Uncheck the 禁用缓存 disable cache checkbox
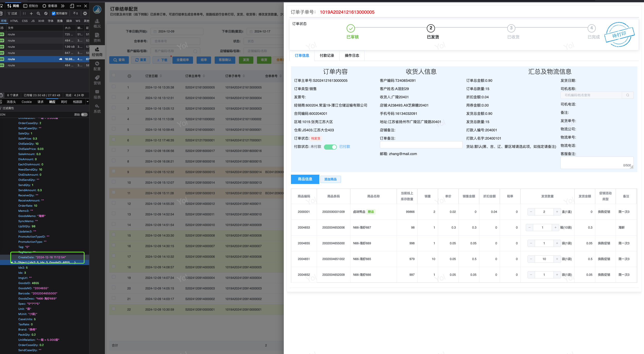644x354 pixels. [54, 13]
